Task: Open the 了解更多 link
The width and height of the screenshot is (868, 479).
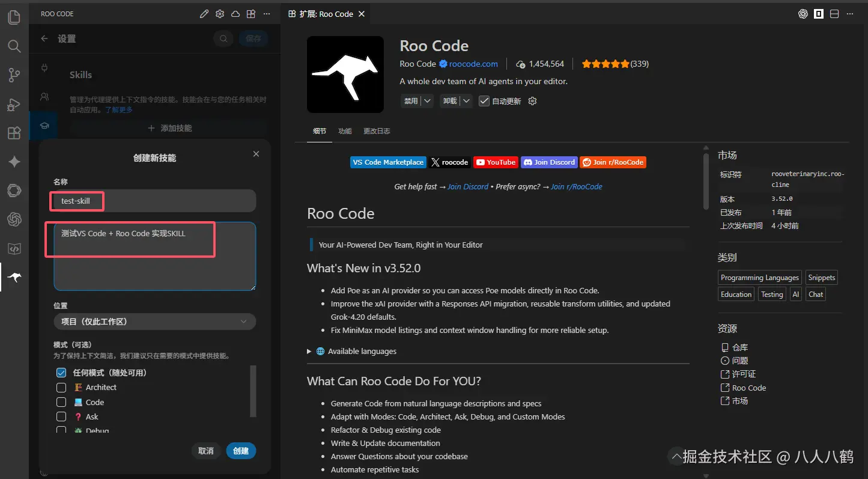Action: click(x=119, y=110)
